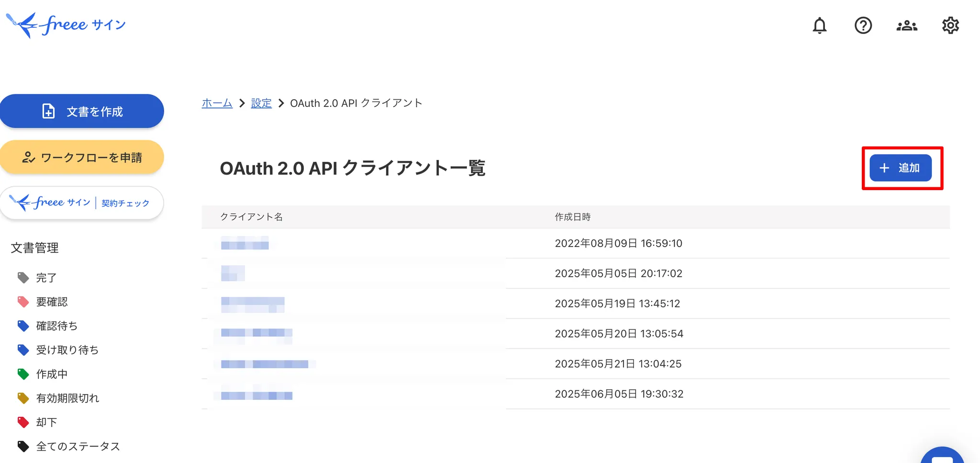
Task: Click the notification bell icon
Action: pos(819,25)
